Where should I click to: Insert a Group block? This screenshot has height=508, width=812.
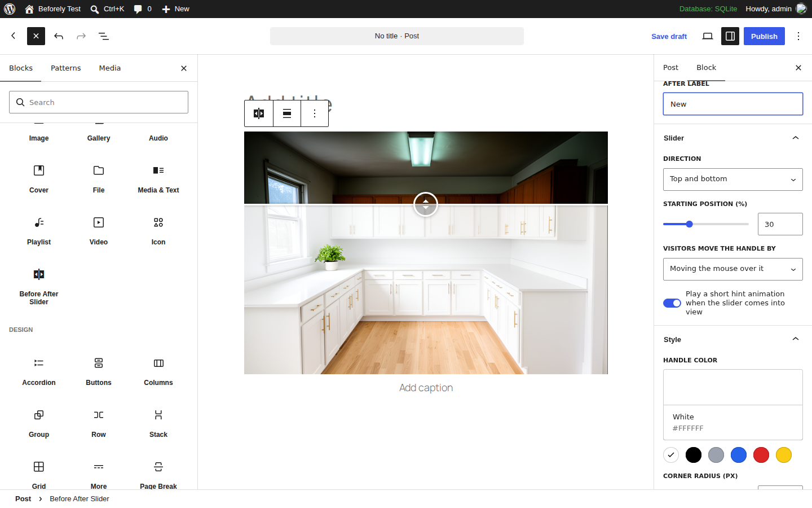(39, 423)
